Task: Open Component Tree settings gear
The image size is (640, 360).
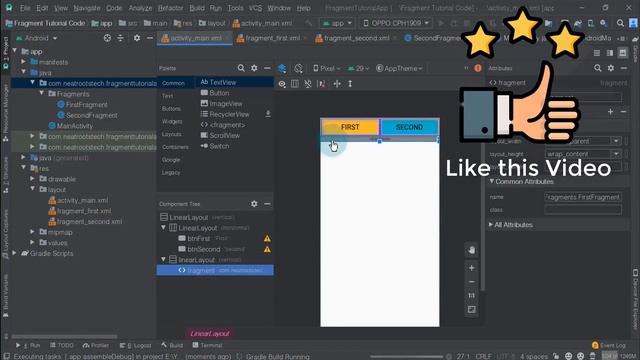Action: pyautogui.click(x=254, y=204)
